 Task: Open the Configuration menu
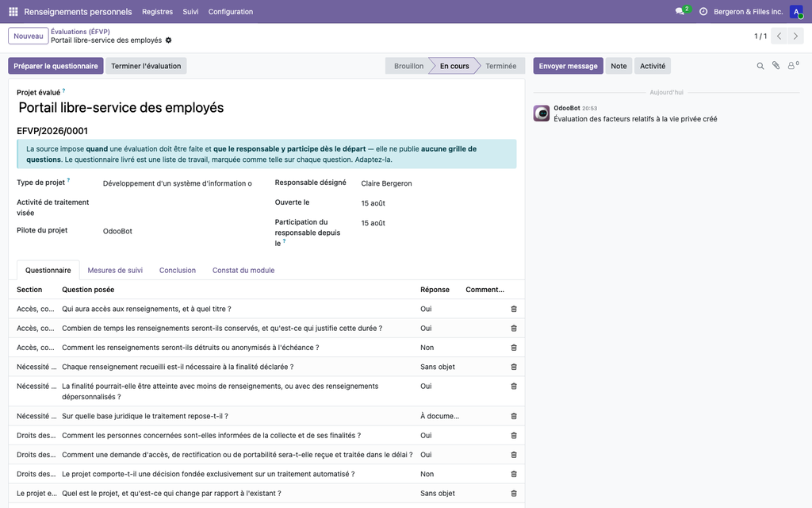click(231, 11)
